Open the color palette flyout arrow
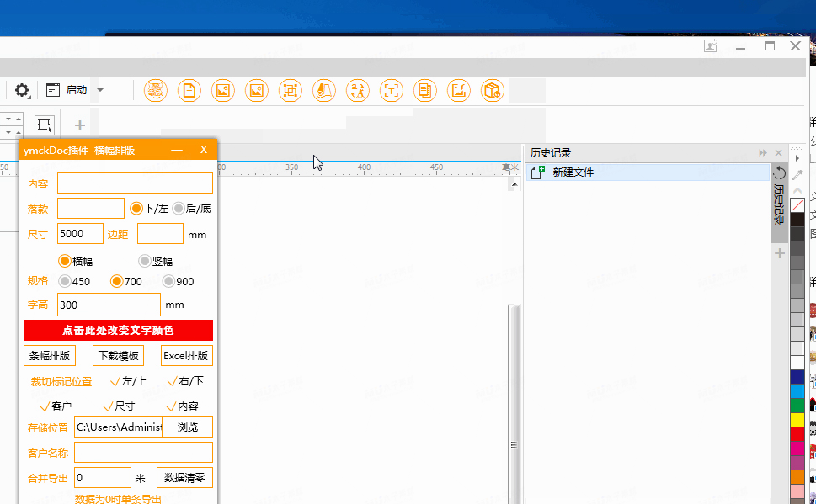816x504 pixels. pyautogui.click(x=797, y=157)
